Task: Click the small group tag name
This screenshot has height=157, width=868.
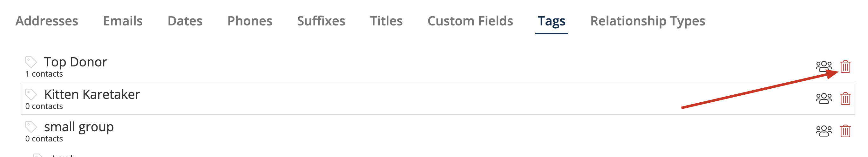Action: [79, 127]
